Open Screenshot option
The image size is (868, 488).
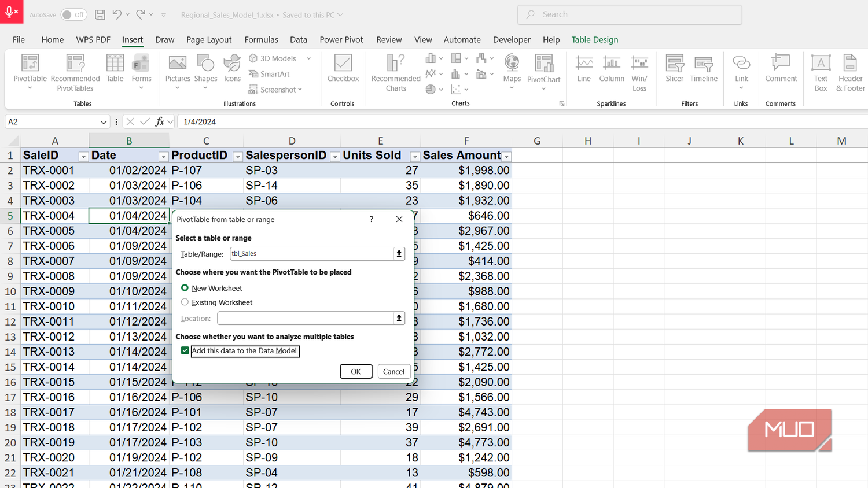click(x=275, y=90)
